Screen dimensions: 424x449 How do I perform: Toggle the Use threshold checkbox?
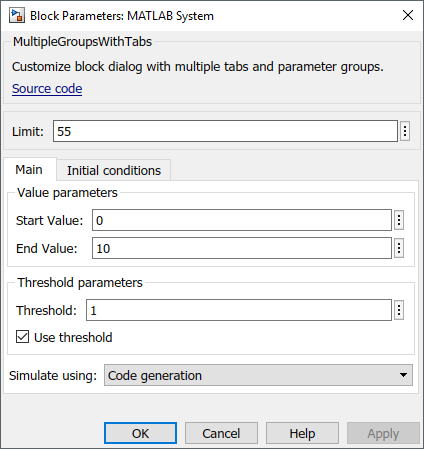(x=22, y=337)
